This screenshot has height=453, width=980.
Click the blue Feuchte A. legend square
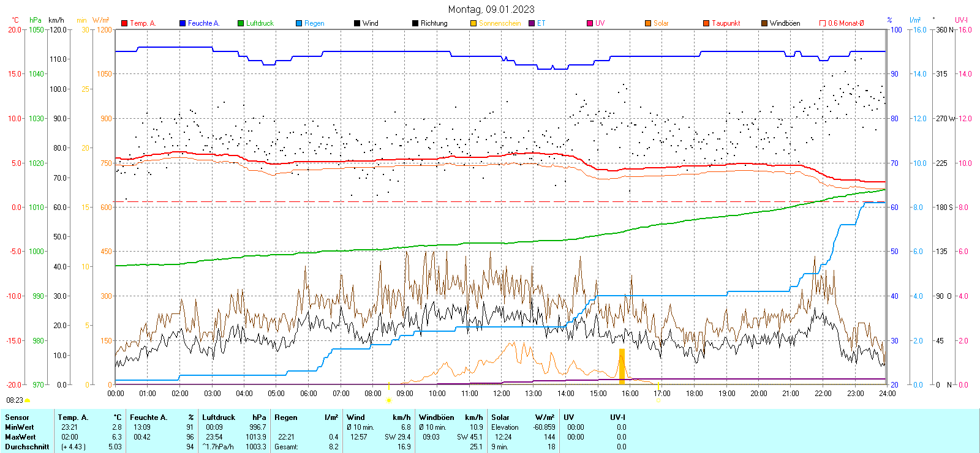click(183, 23)
